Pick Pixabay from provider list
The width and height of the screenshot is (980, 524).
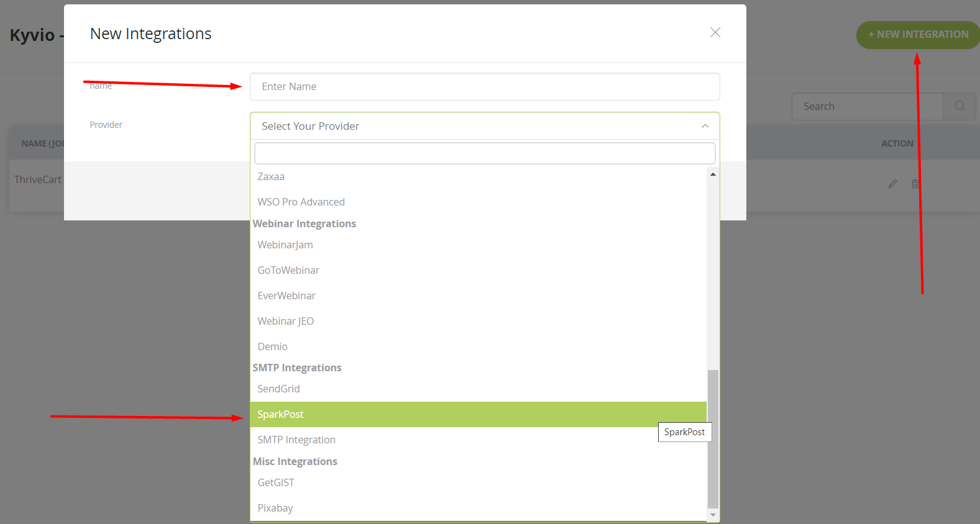[478, 508]
